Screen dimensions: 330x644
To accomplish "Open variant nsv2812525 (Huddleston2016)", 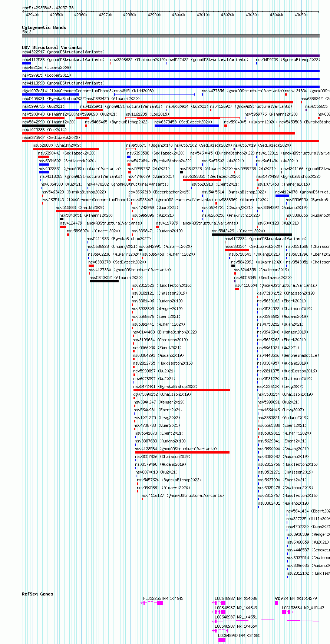I will tap(162, 285).
